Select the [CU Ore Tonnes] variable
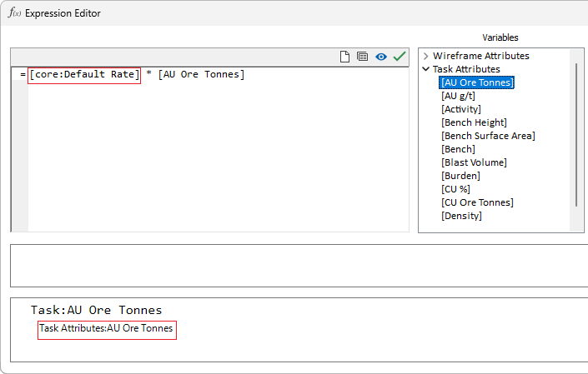The image size is (588, 374). coord(477,202)
